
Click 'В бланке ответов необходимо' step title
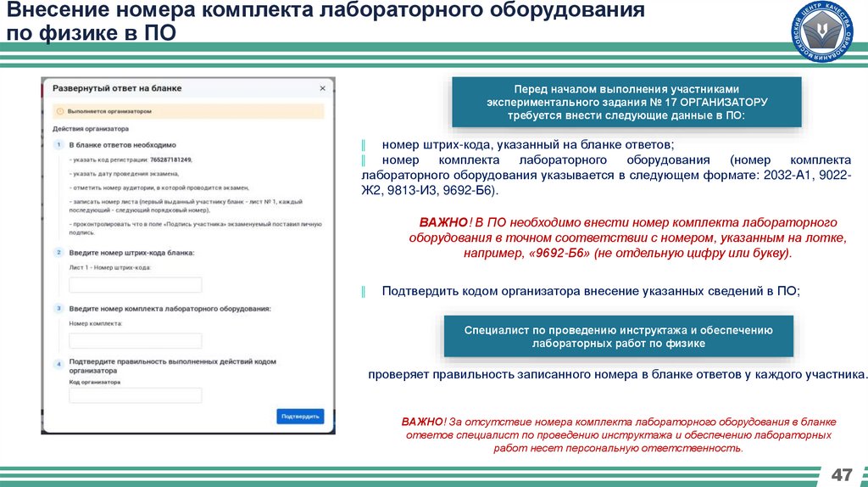coord(122,144)
